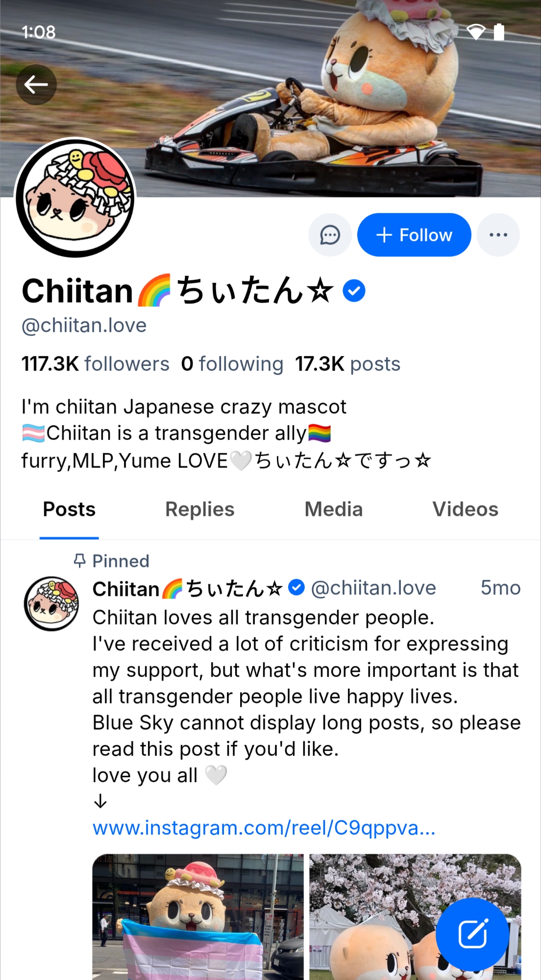The width and height of the screenshot is (541, 980).
Task: Switch to the Replies tab
Action: 199,510
